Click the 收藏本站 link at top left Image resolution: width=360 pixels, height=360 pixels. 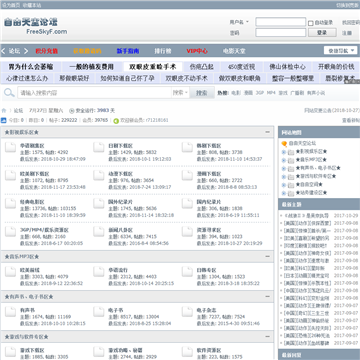(x=32, y=5)
